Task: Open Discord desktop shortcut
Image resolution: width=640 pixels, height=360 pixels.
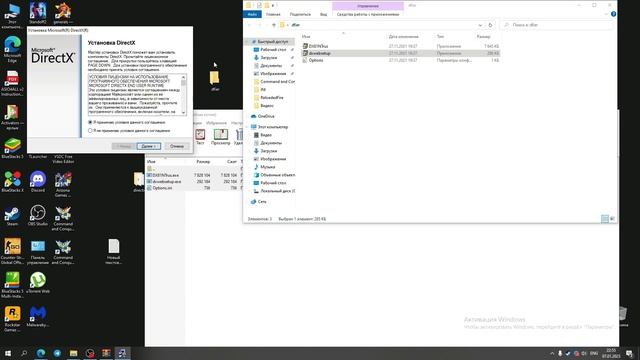Action: (38, 182)
